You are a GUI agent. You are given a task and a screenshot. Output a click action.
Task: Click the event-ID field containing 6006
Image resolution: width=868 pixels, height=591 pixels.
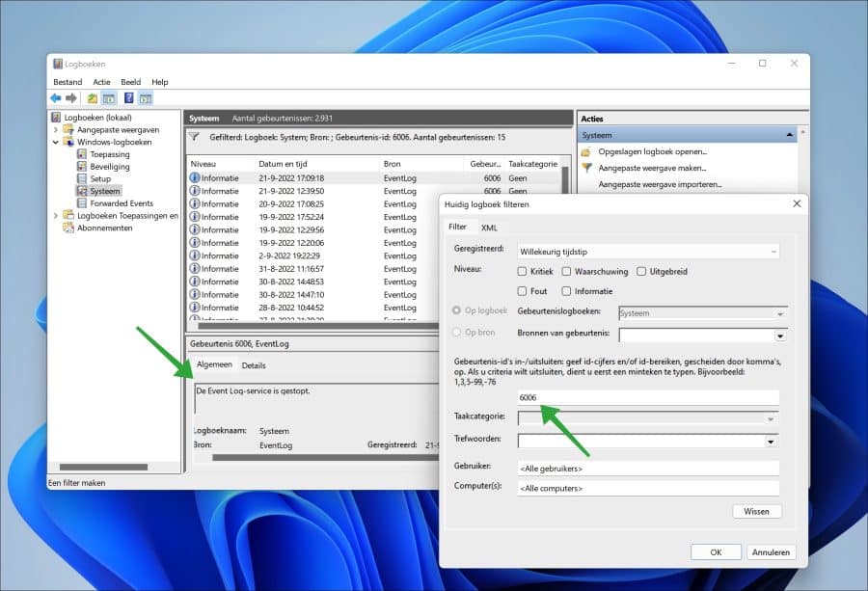coord(648,397)
